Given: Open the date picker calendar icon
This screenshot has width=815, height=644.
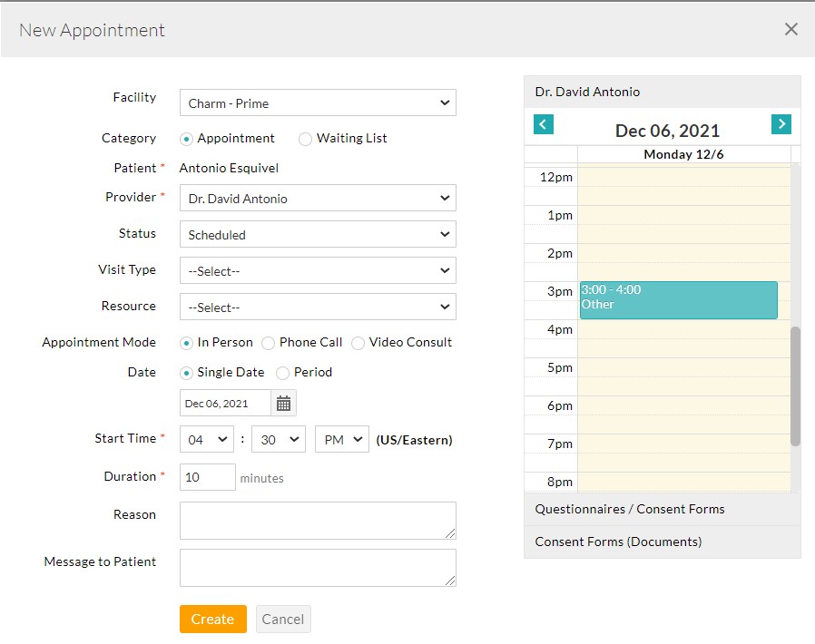Looking at the screenshot, I should pyautogui.click(x=283, y=404).
